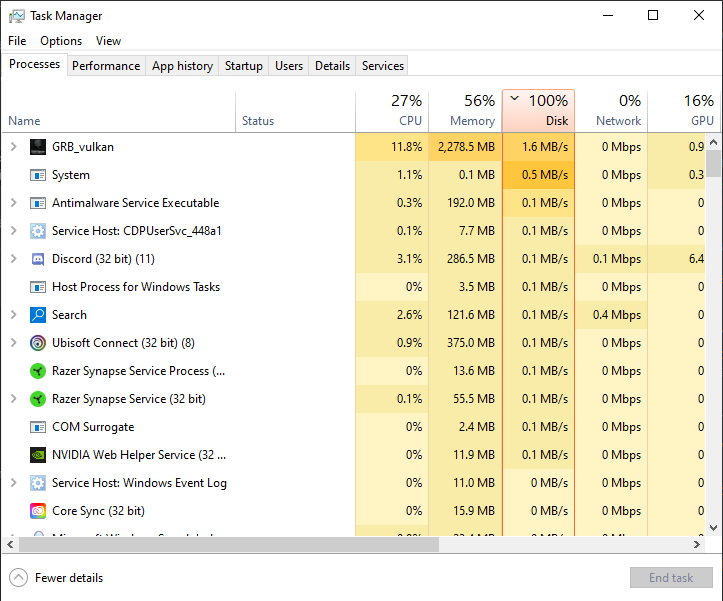Click the Ubisoft Connect swirl icon
Image resolution: width=723 pixels, height=601 pixels.
point(38,343)
